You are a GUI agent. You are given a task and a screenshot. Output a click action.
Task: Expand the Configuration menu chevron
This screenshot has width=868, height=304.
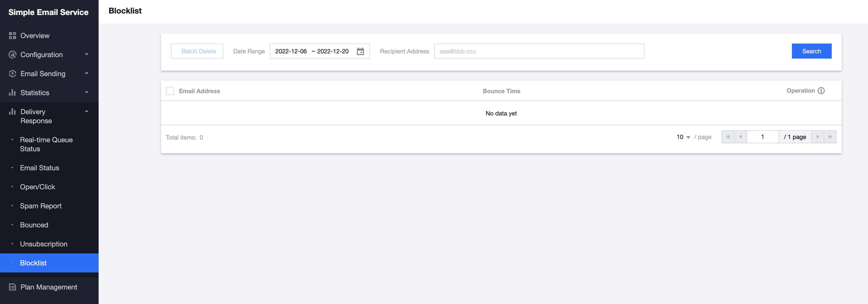point(87,54)
